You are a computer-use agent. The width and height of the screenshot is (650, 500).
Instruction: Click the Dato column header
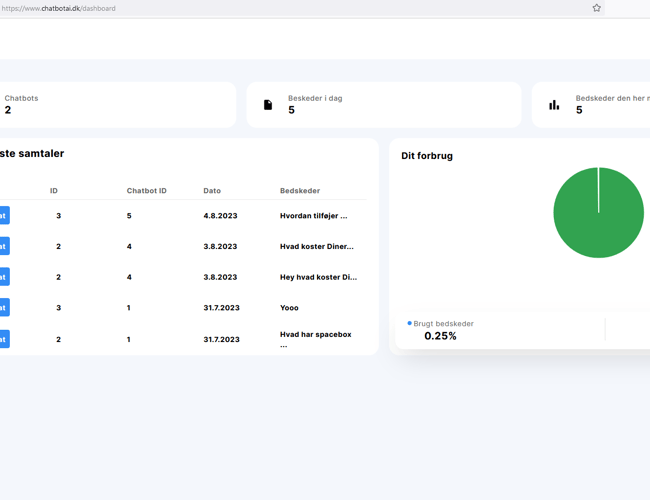pos(212,191)
